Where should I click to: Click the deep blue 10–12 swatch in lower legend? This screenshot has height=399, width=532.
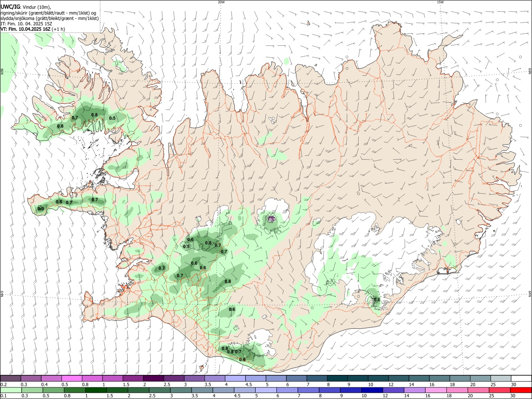tap(373, 390)
